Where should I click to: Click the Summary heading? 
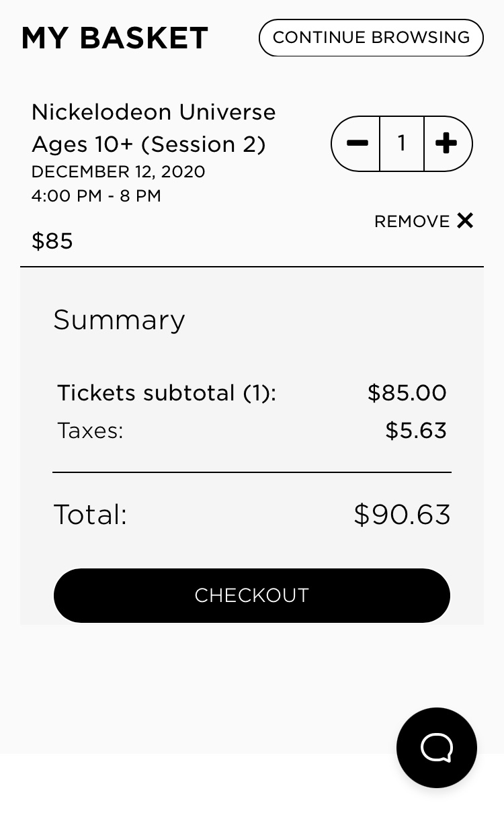click(x=119, y=320)
